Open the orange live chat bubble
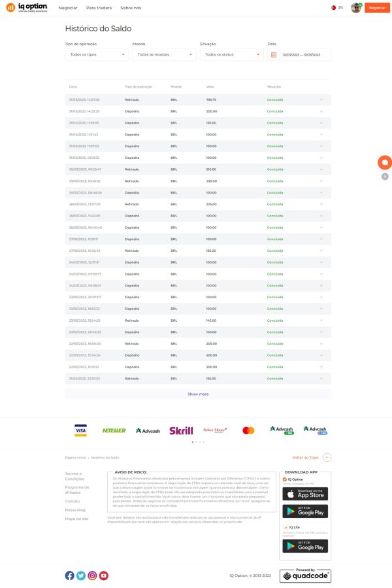This screenshot has height=588, width=392. (385, 162)
